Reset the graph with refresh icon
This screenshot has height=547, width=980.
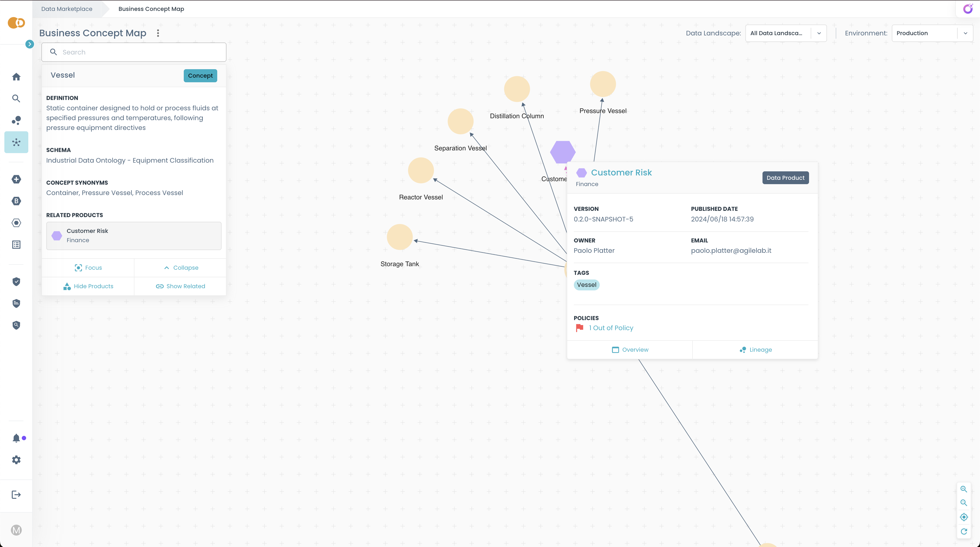[x=964, y=531]
